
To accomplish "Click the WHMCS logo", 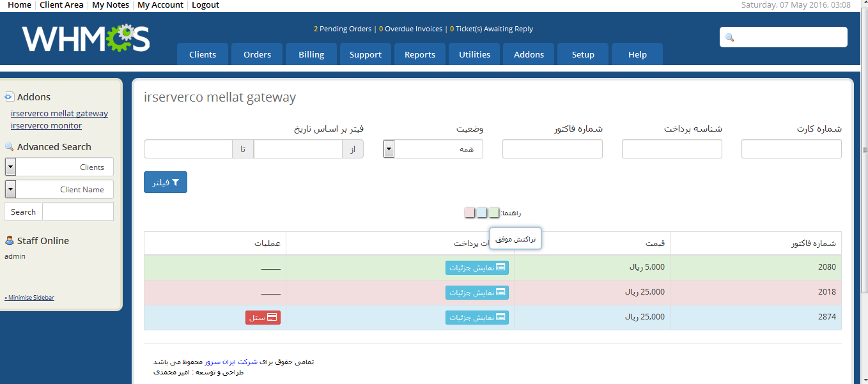I will [86, 38].
